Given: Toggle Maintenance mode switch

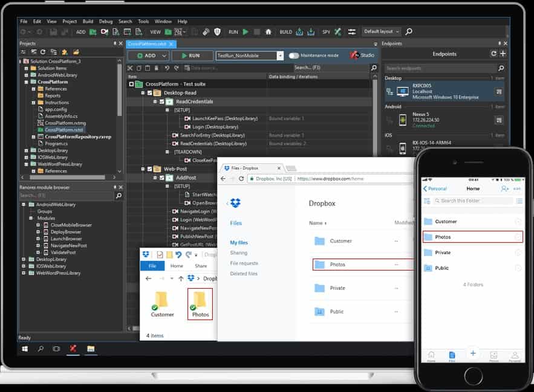Looking at the screenshot, I should 293,56.
